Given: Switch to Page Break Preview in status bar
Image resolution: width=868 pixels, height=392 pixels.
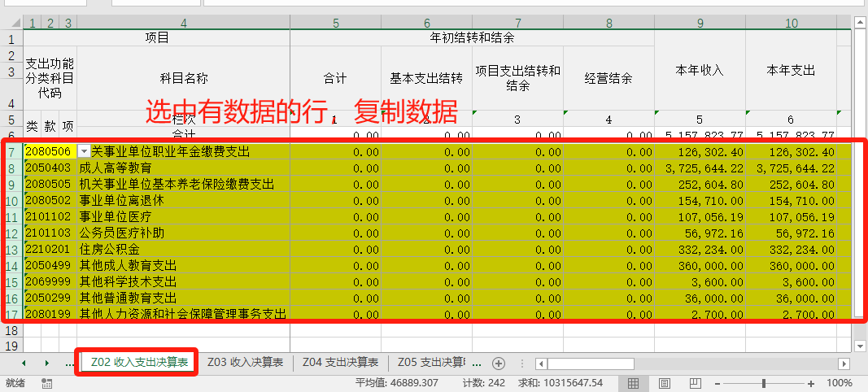Looking at the screenshot, I should tap(696, 383).
